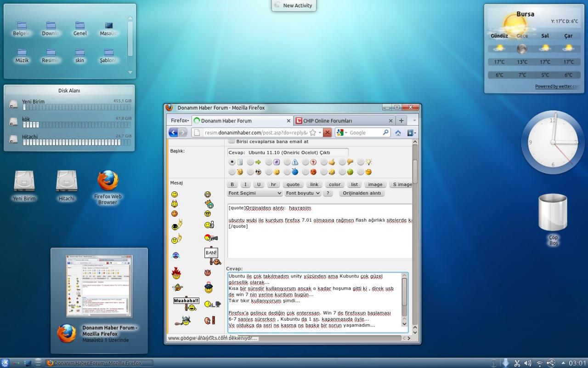Image resolution: width=588 pixels, height=368 pixels.
Task: Open the Belgeler folder
Action: point(22,29)
